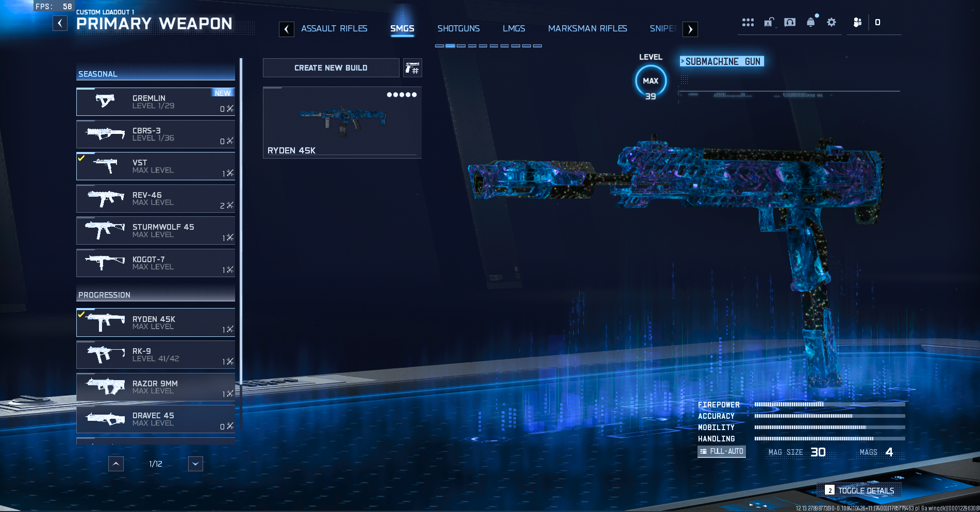The image size is (980, 512).
Task: Click the Firepower stat bar
Action: click(x=829, y=405)
